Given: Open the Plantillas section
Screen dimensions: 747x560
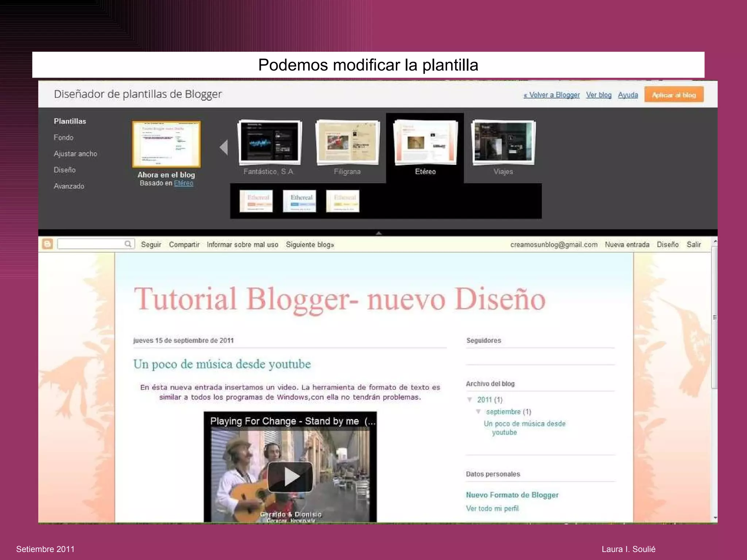Looking at the screenshot, I should pyautogui.click(x=70, y=121).
